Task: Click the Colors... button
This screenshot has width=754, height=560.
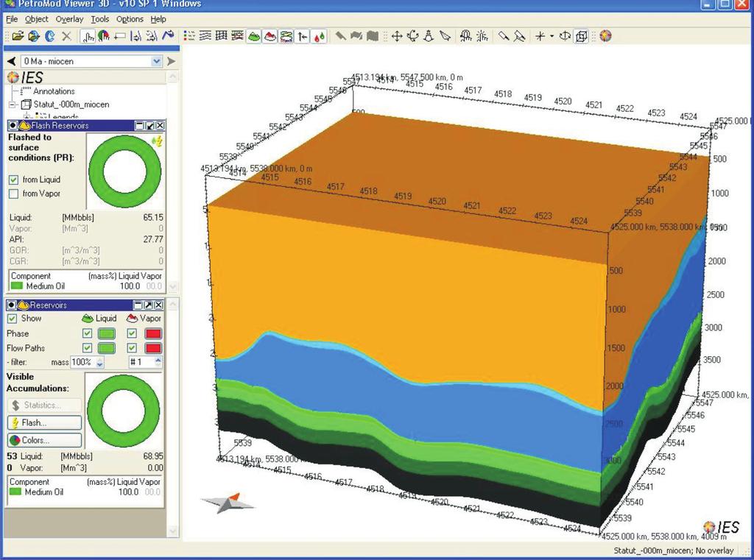Action: 45,440
